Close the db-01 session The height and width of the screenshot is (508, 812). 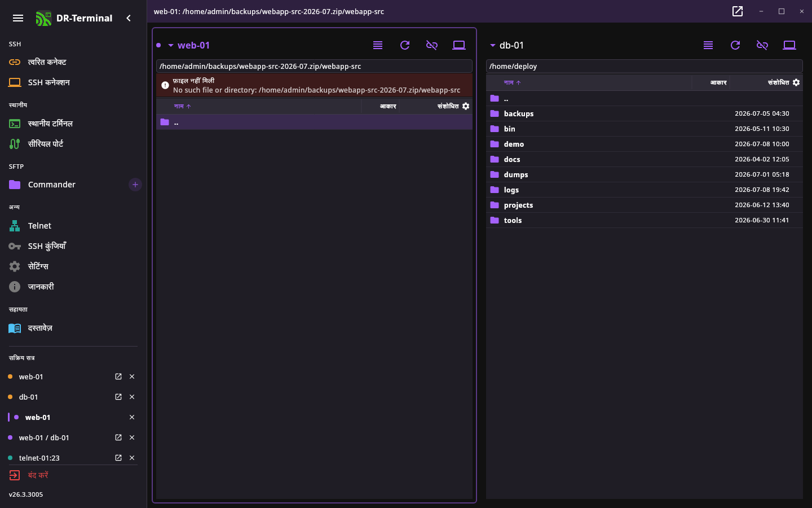click(132, 397)
